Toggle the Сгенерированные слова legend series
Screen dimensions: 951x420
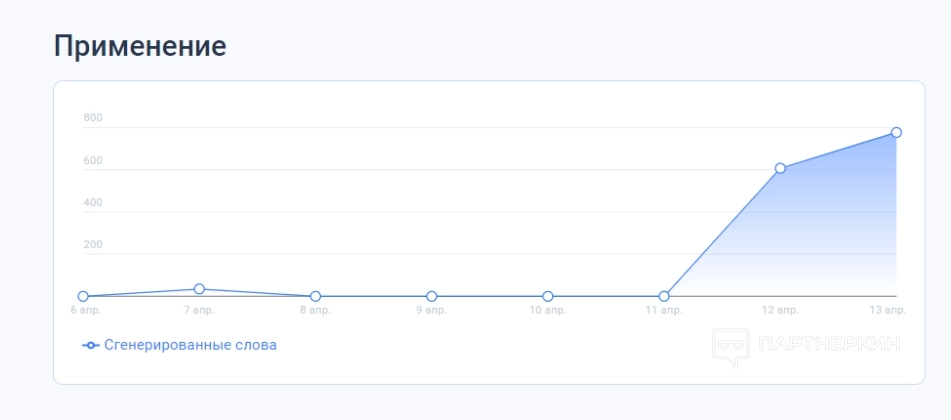190,345
